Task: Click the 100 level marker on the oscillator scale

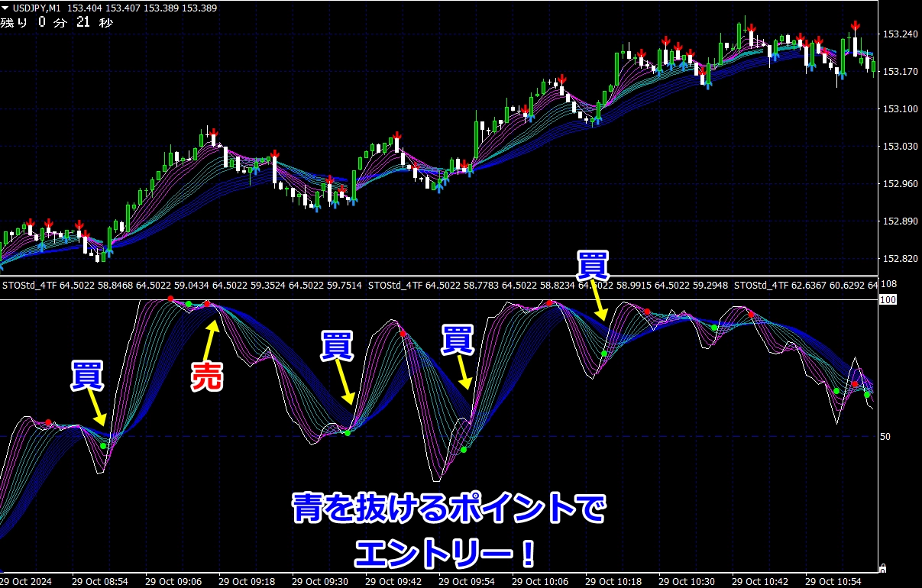Action: 888,300
